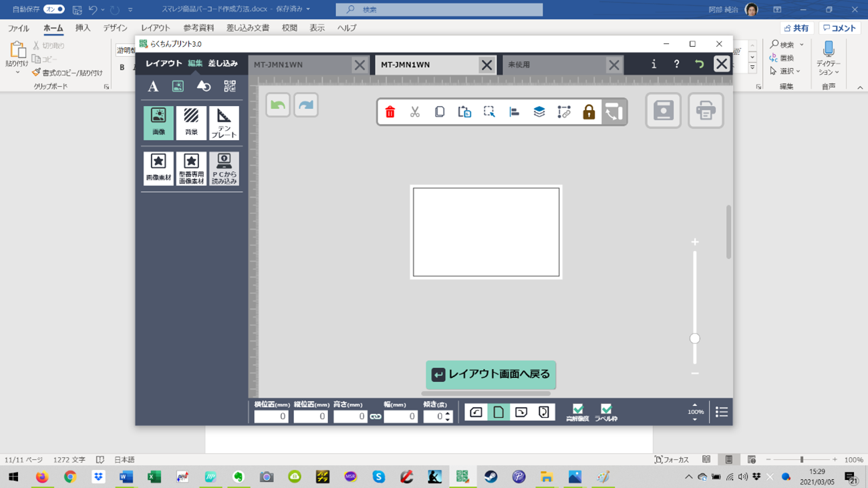Viewport: 868px width, 488px height.
Task: Open the list menu at bottom right
Action: click(722, 413)
